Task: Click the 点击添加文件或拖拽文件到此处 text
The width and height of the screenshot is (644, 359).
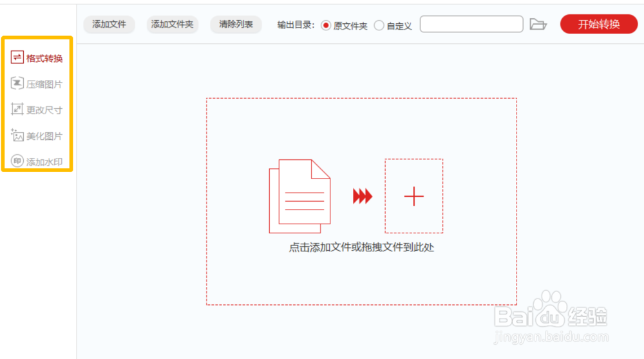Action: [x=361, y=247]
